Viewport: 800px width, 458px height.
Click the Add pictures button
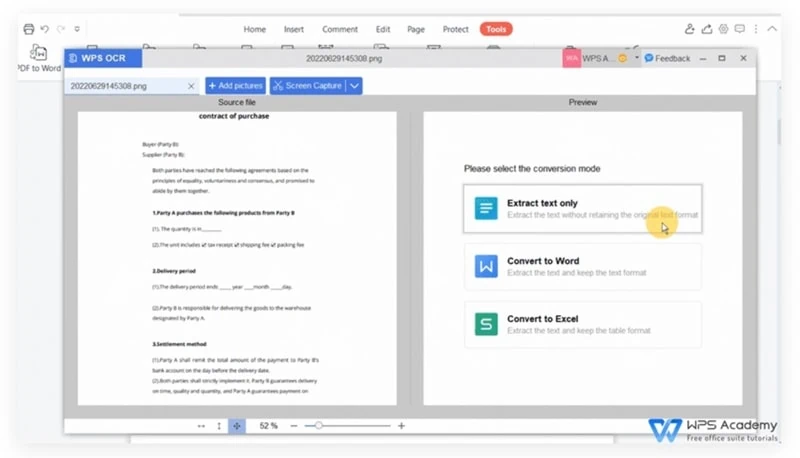pos(234,87)
